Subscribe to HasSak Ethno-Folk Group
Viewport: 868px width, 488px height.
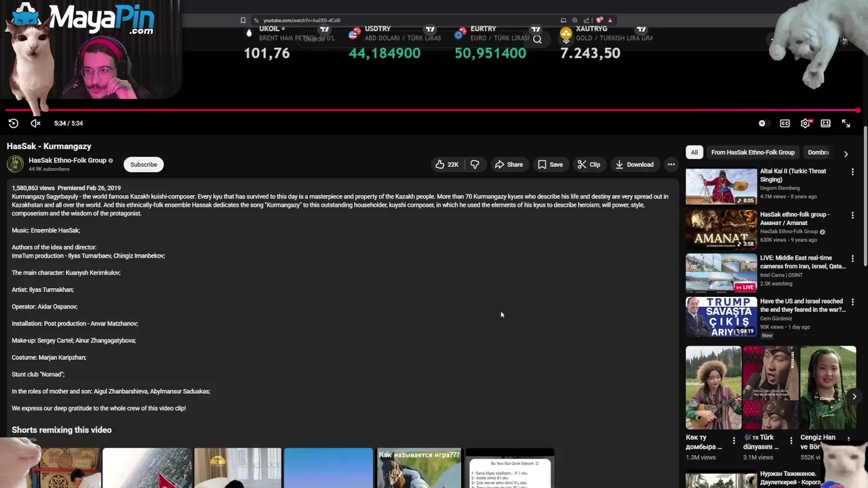(144, 165)
